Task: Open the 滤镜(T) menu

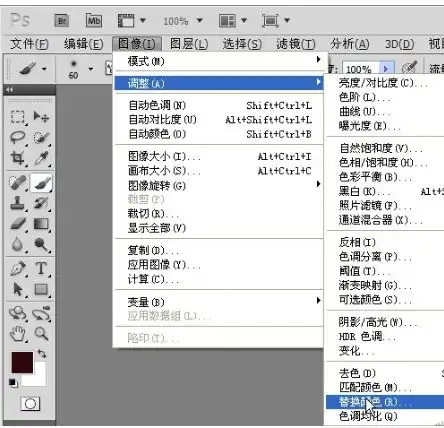Action: pyautogui.click(x=295, y=44)
